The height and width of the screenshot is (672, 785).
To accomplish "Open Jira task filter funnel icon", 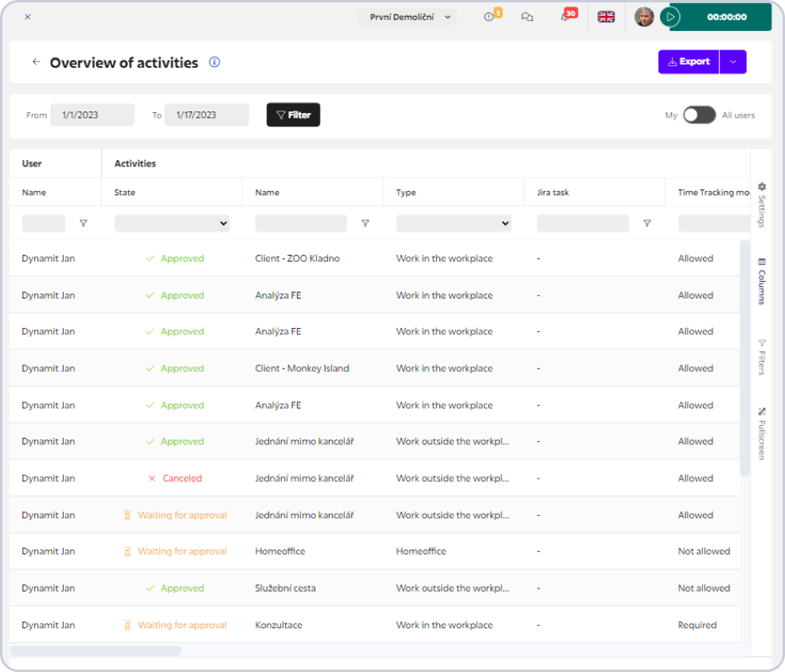I will point(647,223).
